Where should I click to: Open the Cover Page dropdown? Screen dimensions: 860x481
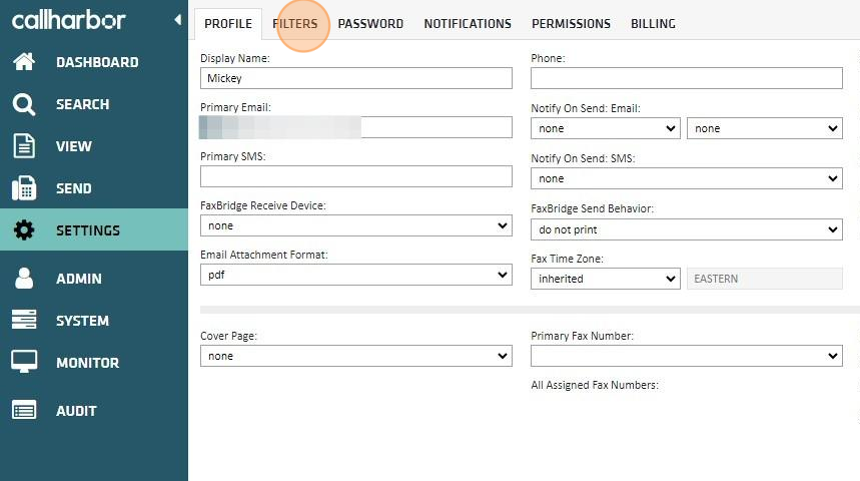pos(356,356)
